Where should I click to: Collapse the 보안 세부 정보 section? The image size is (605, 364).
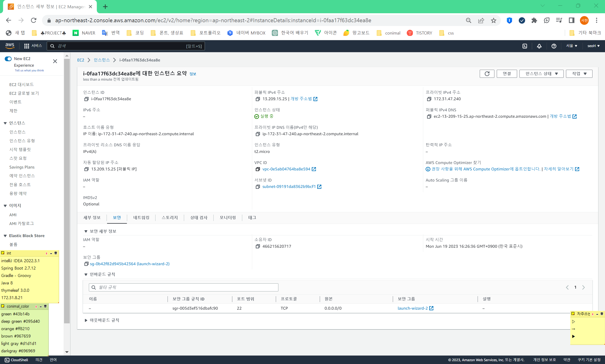tap(86, 231)
